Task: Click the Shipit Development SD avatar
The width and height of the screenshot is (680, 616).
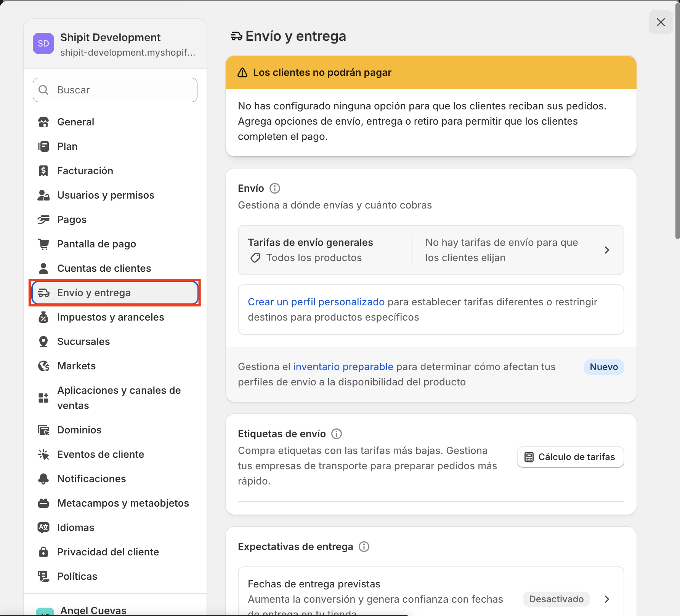Action: coord(43,43)
